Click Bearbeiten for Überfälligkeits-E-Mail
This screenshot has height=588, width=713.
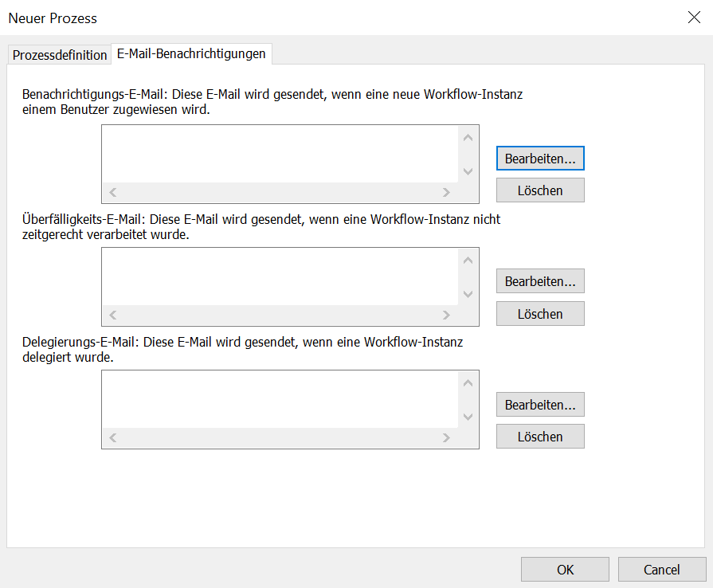coord(540,281)
